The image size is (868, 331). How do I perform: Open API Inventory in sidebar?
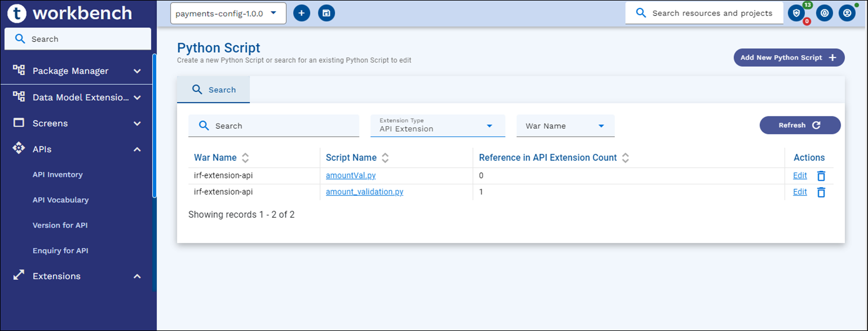click(x=57, y=174)
